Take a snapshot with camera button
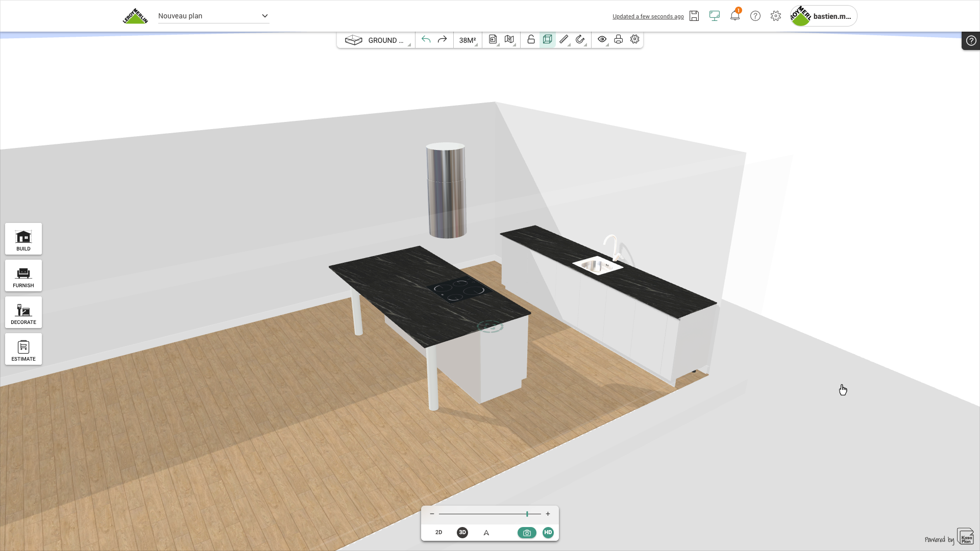980x551 pixels. 527,533
